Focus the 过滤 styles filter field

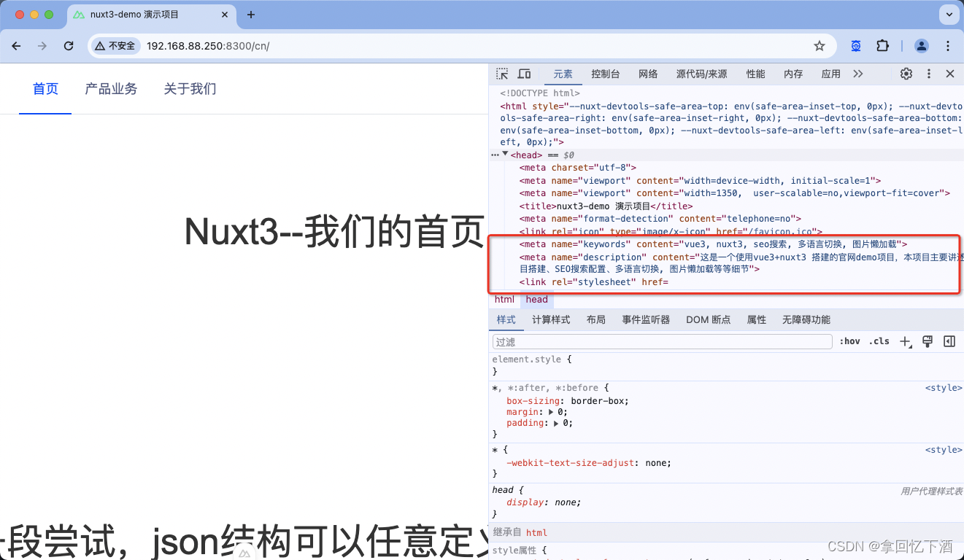point(662,341)
